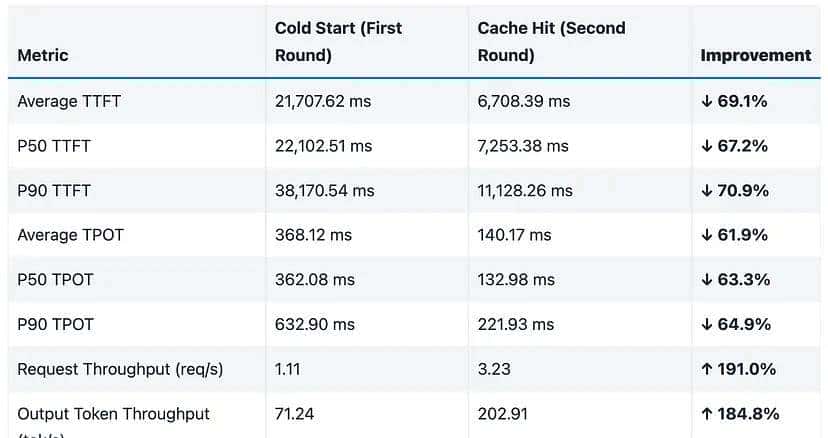Select the 202.91 throughput value
The image size is (828, 438).
(502, 413)
